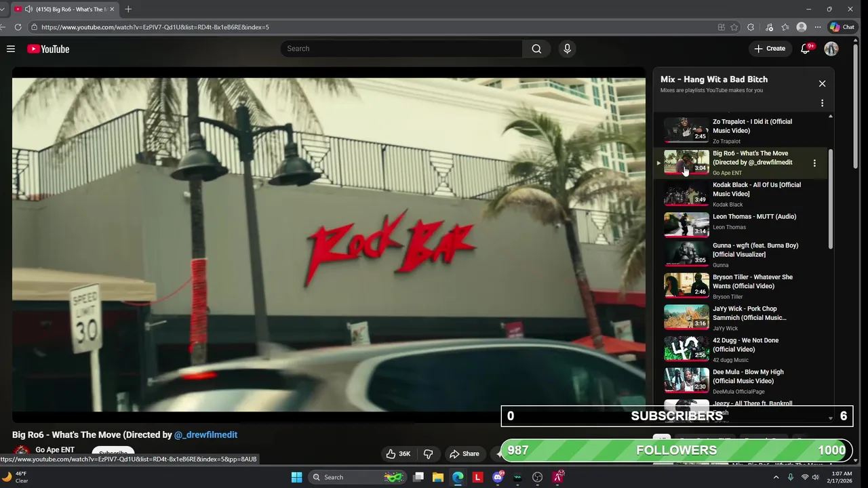Open the Mix playlist options menu
This screenshot has width=868, height=488.
822,103
